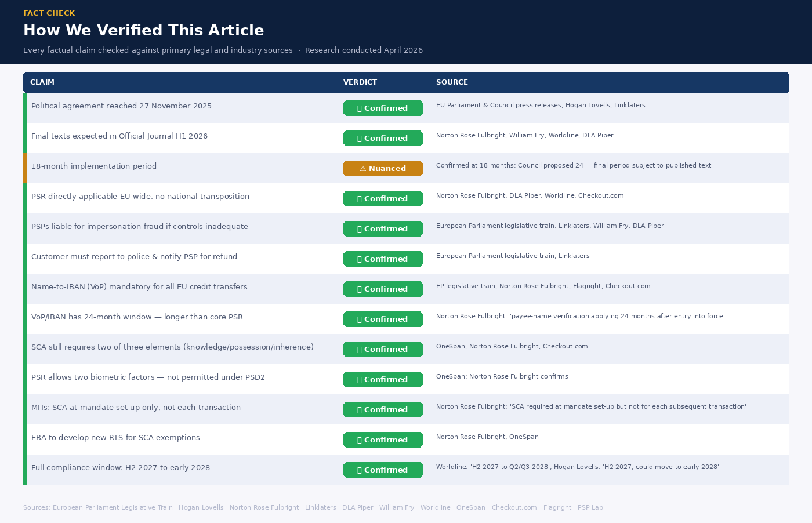Screen dimensions: 812x523
Task: Expand the VERDICT column header
Action: [x=360, y=82]
